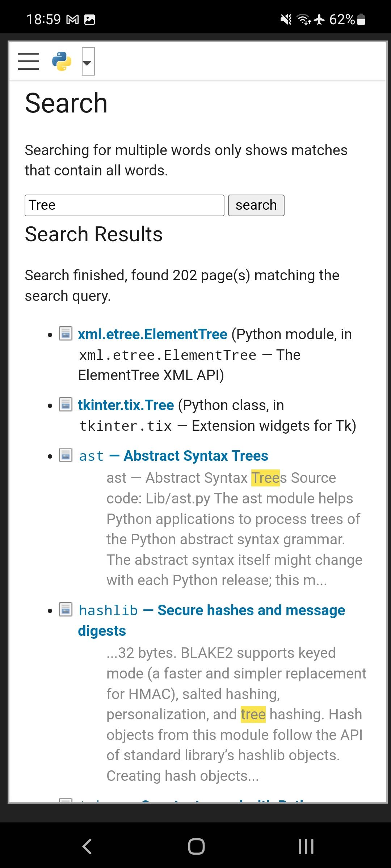Click document icon beside xml.etree.ElementTree
This screenshot has width=391, height=868.
(x=66, y=333)
